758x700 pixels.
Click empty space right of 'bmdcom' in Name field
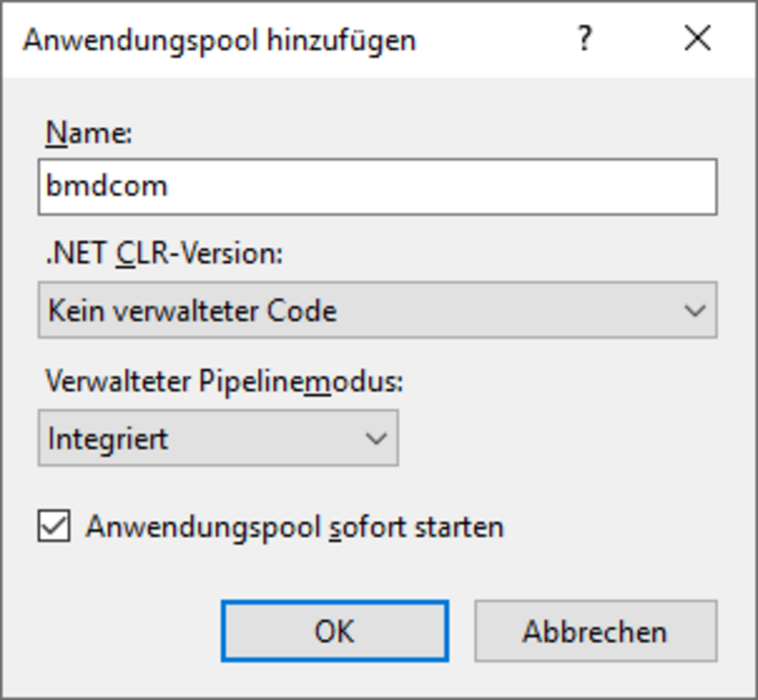tap(455, 187)
